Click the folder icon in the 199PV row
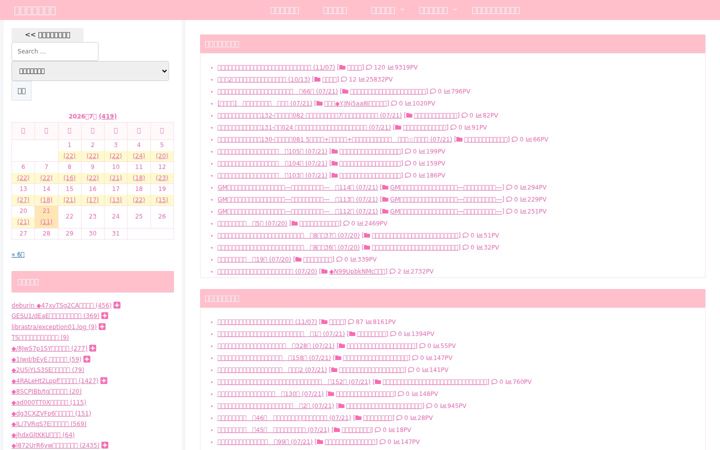Viewport: 720px width, 450px height. [x=334, y=151]
